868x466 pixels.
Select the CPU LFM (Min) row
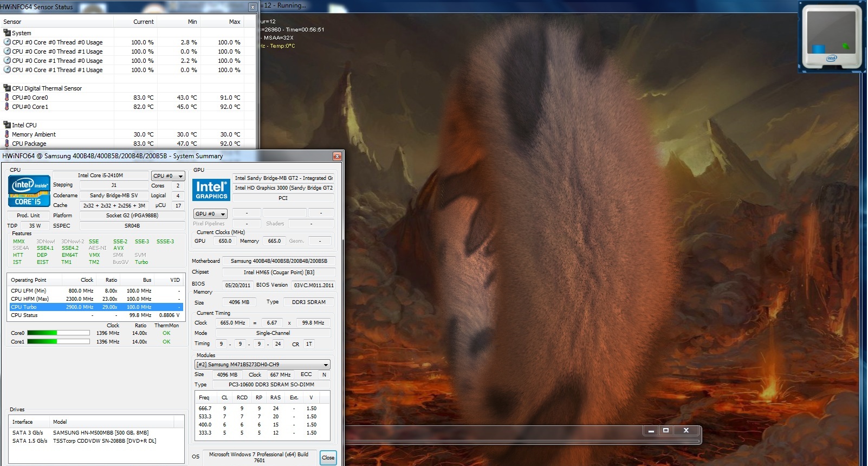click(x=96, y=290)
